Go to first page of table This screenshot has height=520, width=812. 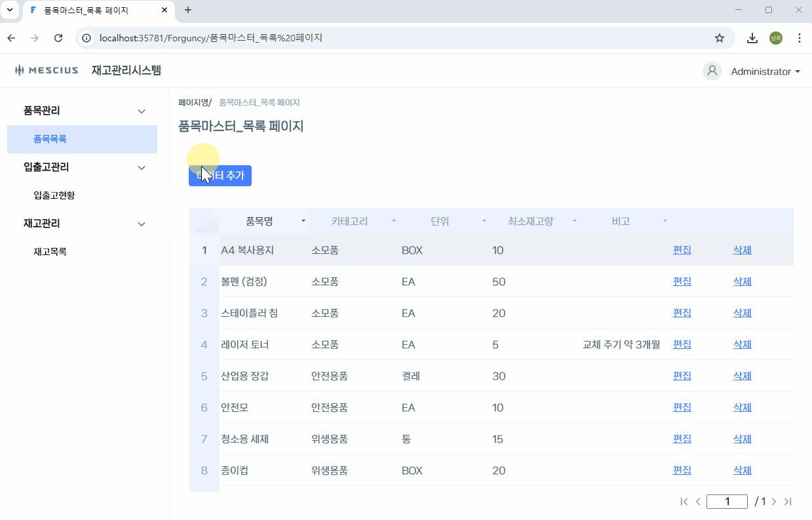click(684, 502)
